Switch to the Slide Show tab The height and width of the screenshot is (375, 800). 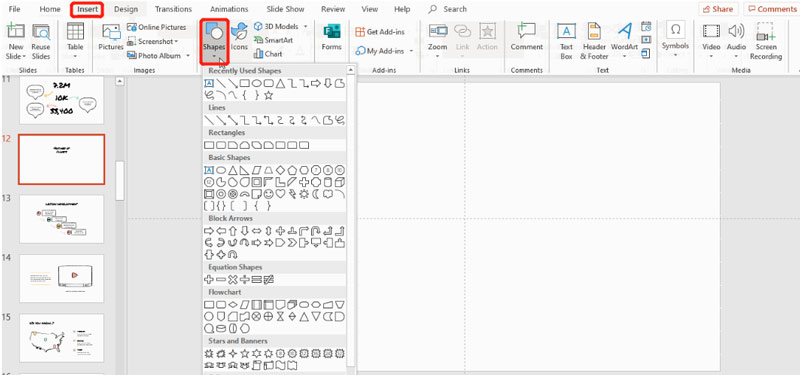[285, 9]
